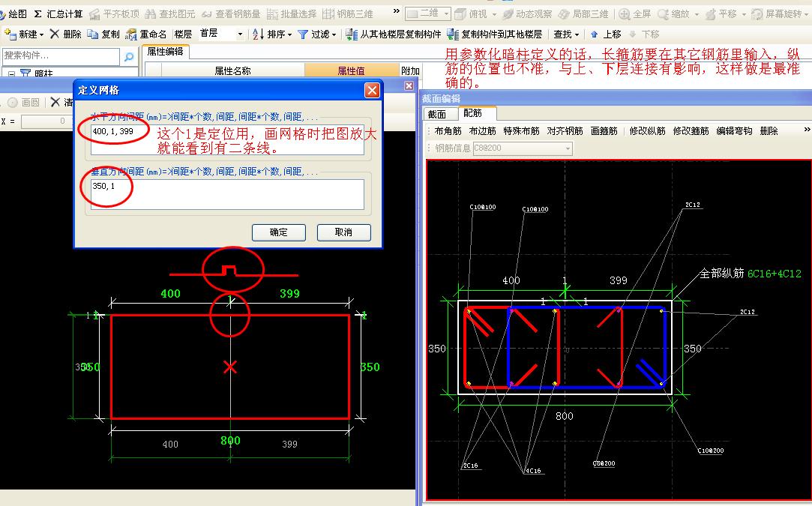The height and width of the screenshot is (506, 812).
Task: Choose 局部三维 partial 3D
Action: coord(583,14)
